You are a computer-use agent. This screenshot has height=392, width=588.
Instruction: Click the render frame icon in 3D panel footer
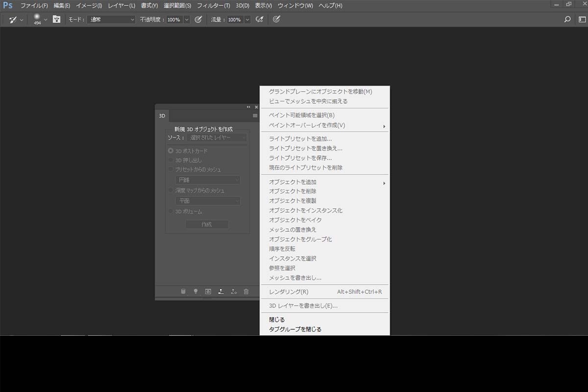(208, 291)
